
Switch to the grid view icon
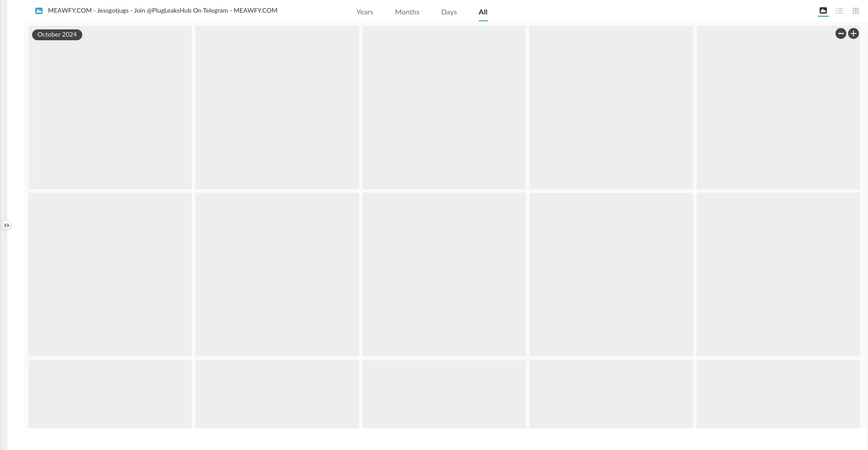[855, 11]
